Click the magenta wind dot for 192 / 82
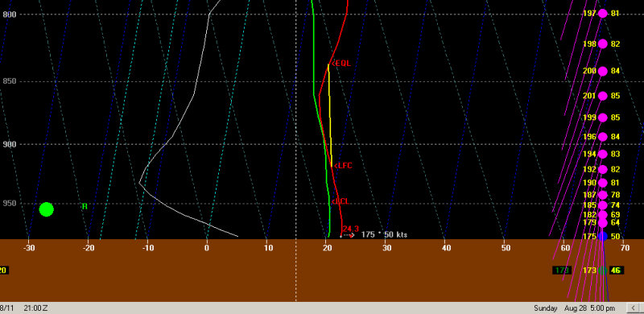Viewport: 644px width, 314px height. 602,169
